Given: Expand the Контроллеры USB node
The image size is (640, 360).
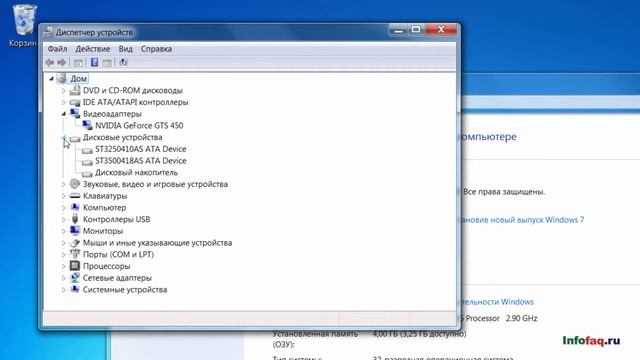Looking at the screenshot, I should tap(64, 220).
